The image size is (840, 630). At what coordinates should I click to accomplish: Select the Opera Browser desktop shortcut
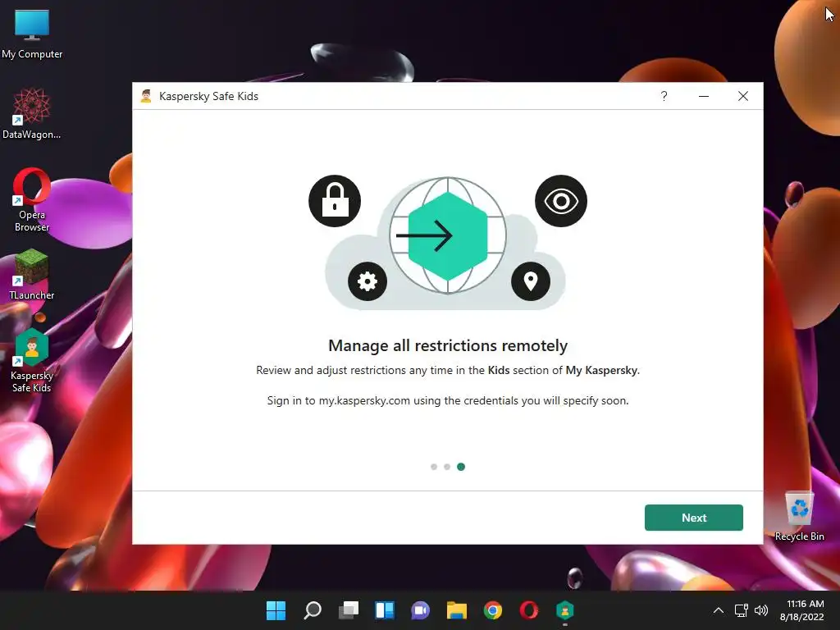click(x=32, y=200)
